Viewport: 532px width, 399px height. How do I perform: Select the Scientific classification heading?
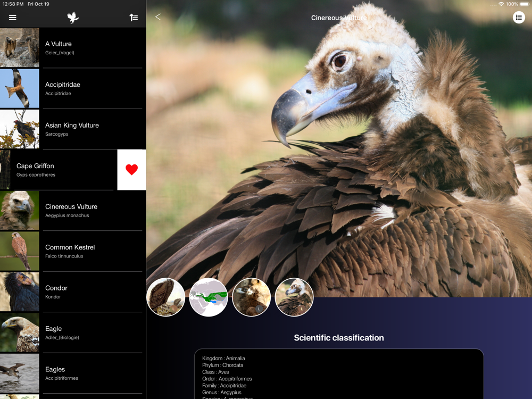tap(339, 338)
